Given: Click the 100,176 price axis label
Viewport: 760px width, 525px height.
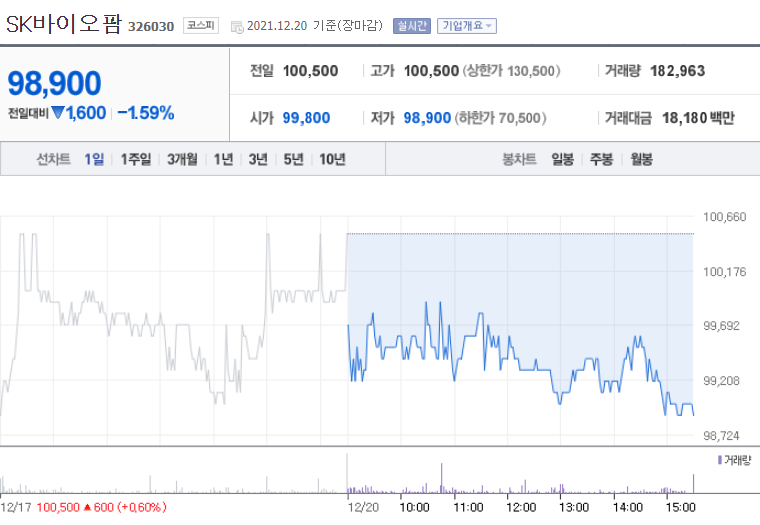Looking at the screenshot, I should click(725, 271).
